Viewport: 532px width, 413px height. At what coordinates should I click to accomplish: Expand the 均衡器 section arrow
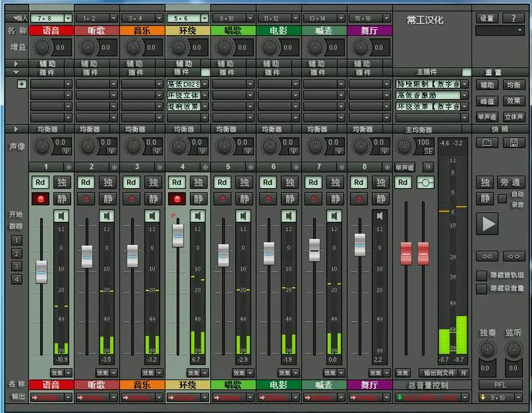16,129
